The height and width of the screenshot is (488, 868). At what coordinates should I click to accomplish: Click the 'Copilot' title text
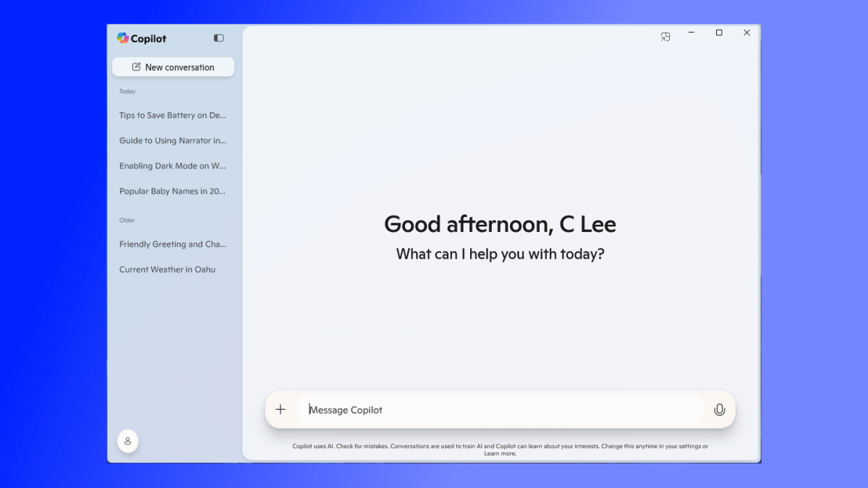(148, 39)
